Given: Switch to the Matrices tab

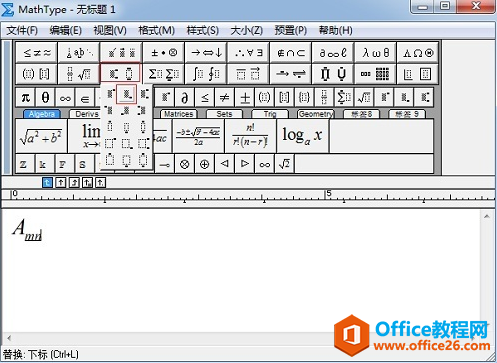Looking at the screenshot, I should click(179, 114).
